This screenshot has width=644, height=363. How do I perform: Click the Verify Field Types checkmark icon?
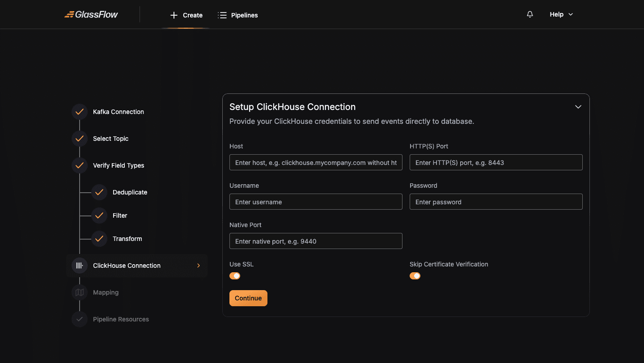(x=80, y=165)
